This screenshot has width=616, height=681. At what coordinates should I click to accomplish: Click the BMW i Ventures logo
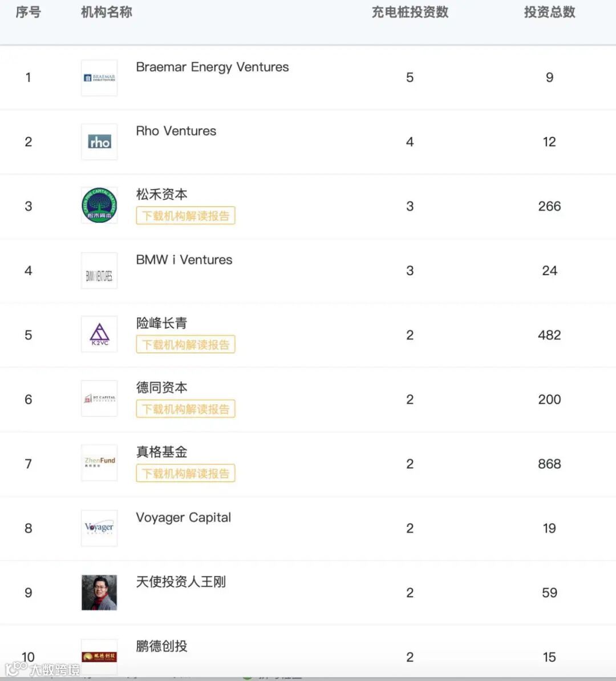click(99, 271)
